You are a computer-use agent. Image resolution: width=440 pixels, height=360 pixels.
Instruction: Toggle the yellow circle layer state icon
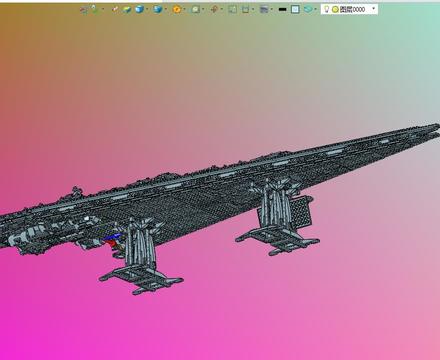[335, 10]
